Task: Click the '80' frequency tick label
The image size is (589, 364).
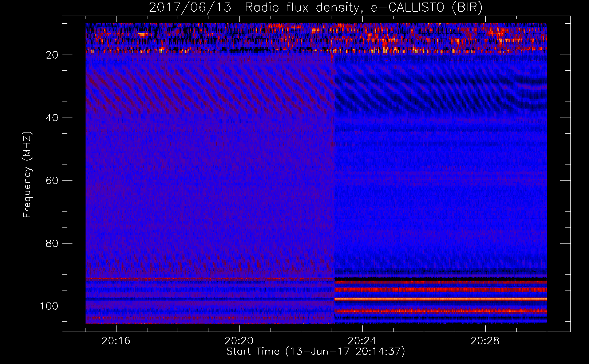Action: [52, 244]
